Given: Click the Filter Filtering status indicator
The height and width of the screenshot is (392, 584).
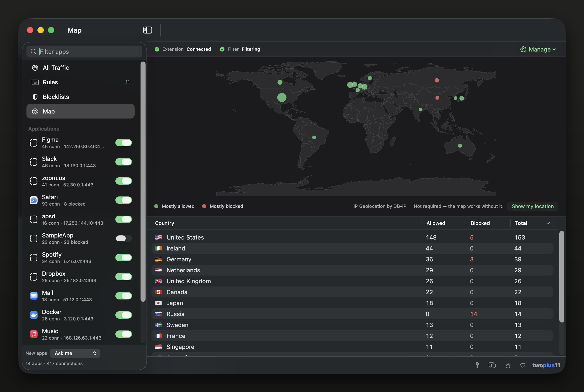Looking at the screenshot, I should coord(240,49).
